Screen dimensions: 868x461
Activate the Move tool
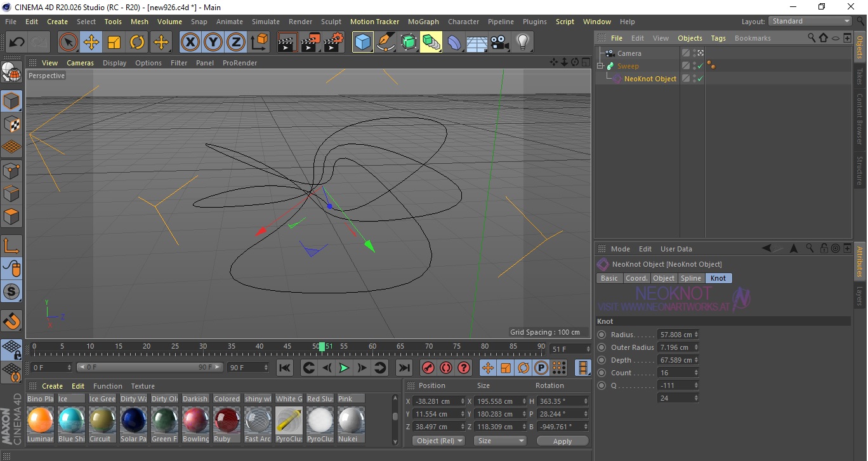91,43
